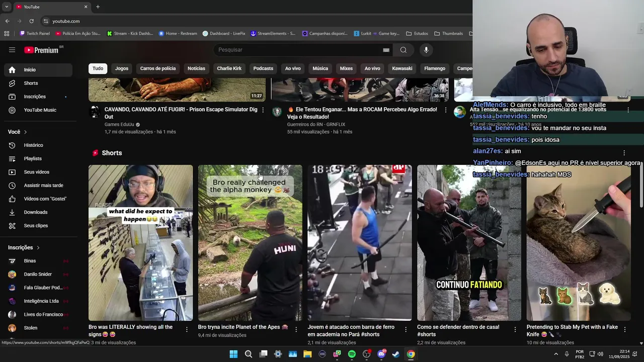Open options for Fake Knife pet short
644x362 pixels.
coord(624,329)
